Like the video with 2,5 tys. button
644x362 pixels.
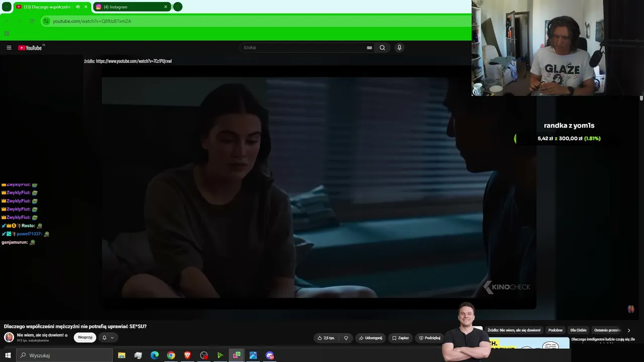[x=326, y=338]
